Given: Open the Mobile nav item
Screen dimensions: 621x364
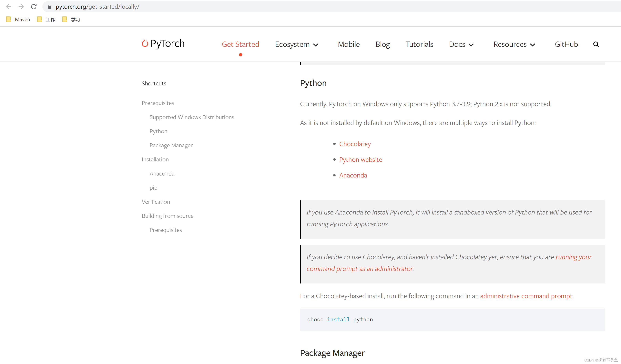Looking at the screenshot, I should pyautogui.click(x=349, y=44).
